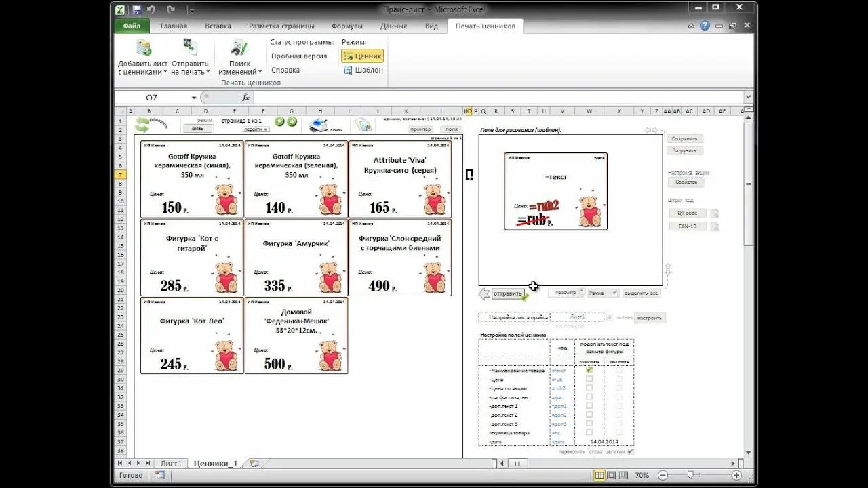Click the Save icon in quick access toolbar
This screenshot has width=868, height=488.
[137, 10]
